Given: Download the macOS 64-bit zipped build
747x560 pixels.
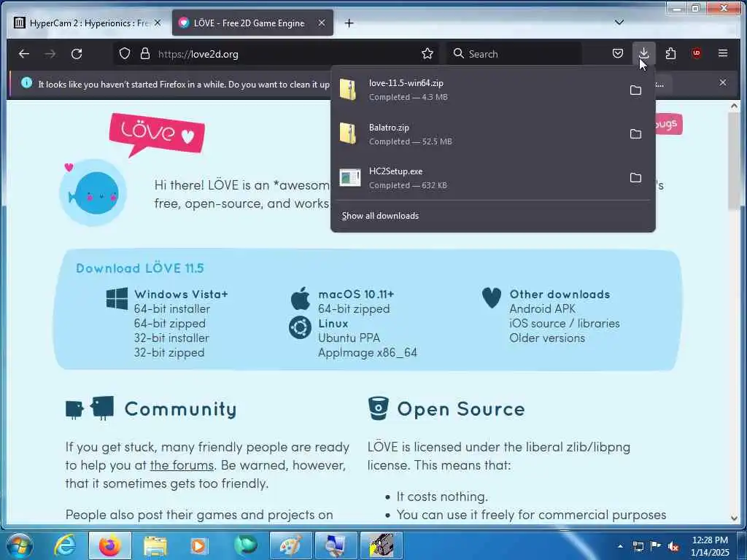Looking at the screenshot, I should 354,309.
